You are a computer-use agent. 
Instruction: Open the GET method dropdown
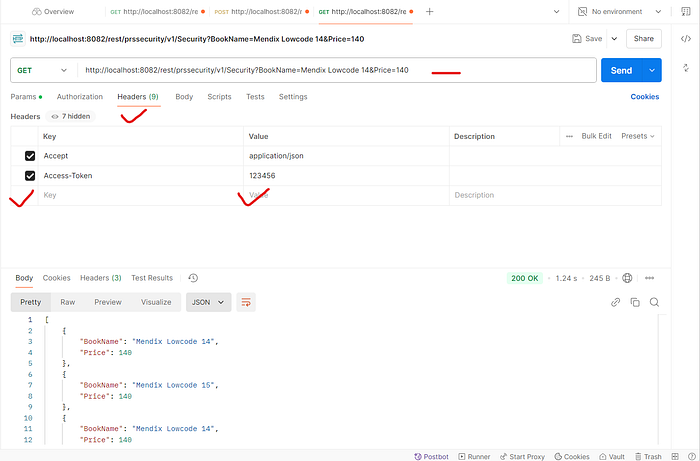(x=44, y=70)
